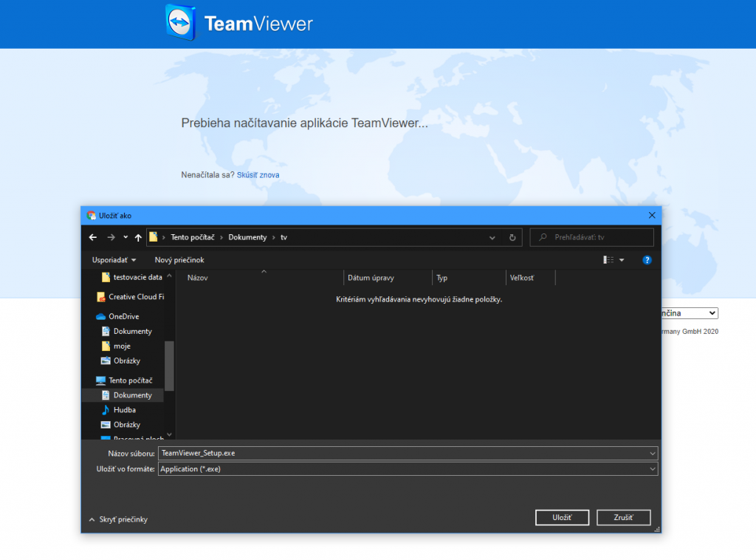The height and width of the screenshot is (560, 756).
Task: Close the 'Uložiť ako' dialog
Action: (652, 215)
